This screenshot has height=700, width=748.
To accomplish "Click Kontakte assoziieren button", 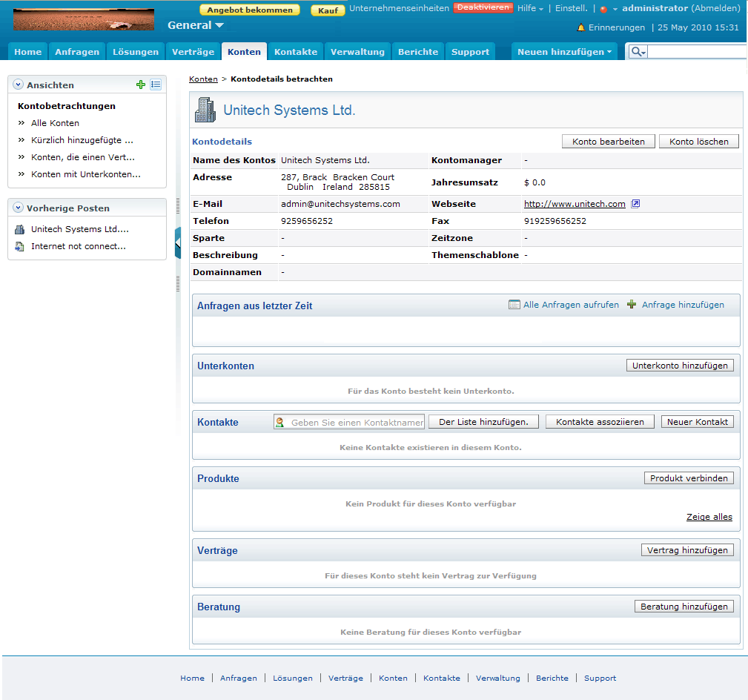I will [x=600, y=422].
